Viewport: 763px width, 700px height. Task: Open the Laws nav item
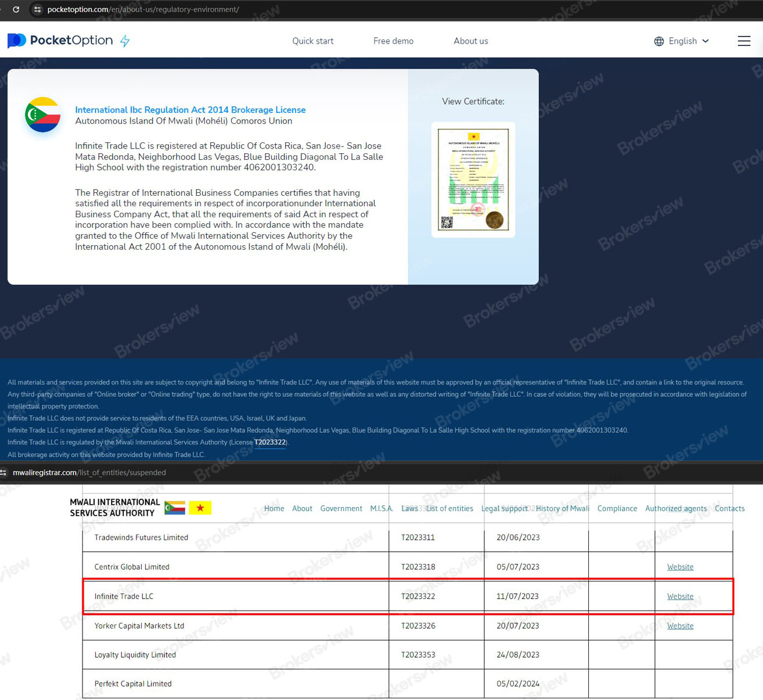point(409,508)
